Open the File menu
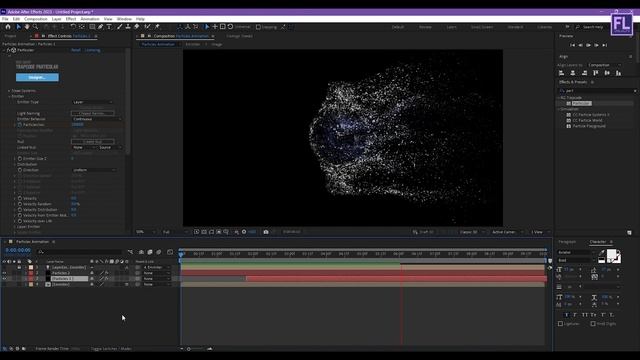The height and width of the screenshot is (360, 640). tap(5, 19)
